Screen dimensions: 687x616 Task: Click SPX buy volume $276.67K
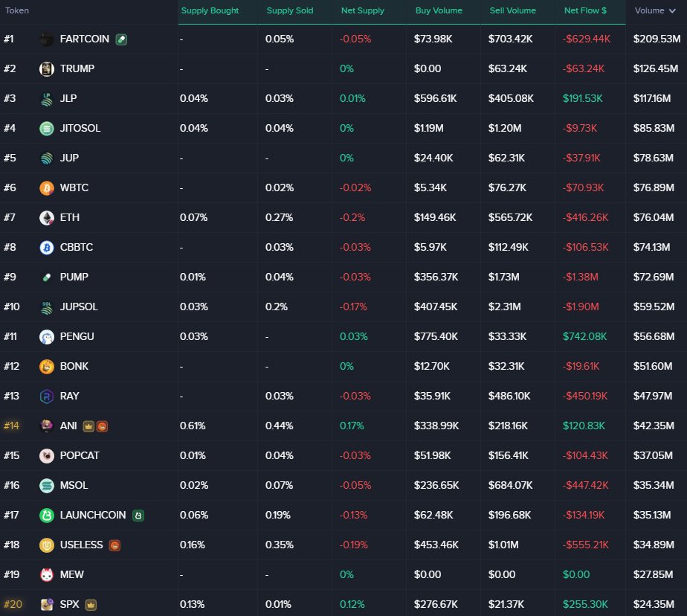click(436, 605)
